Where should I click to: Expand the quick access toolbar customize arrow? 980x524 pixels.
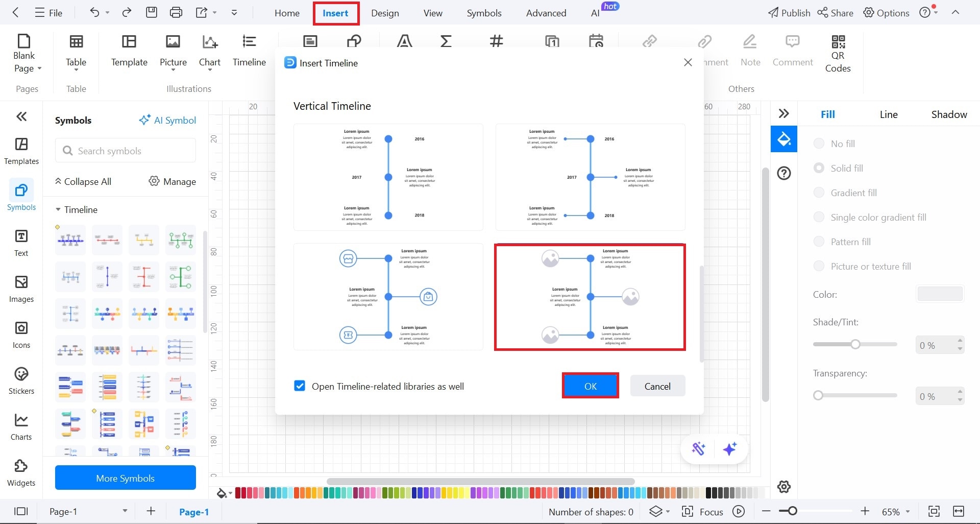(234, 13)
